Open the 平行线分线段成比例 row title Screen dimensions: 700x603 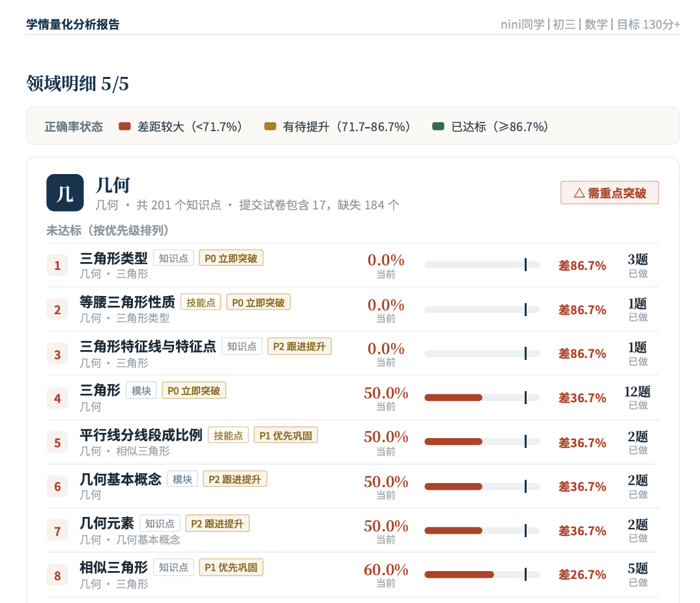coord(141,435)
